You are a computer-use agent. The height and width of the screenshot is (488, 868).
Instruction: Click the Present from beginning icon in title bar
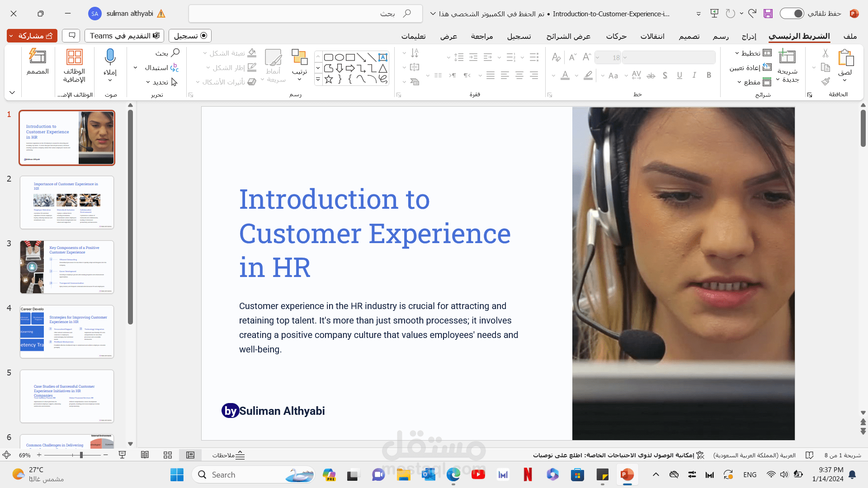714,14
